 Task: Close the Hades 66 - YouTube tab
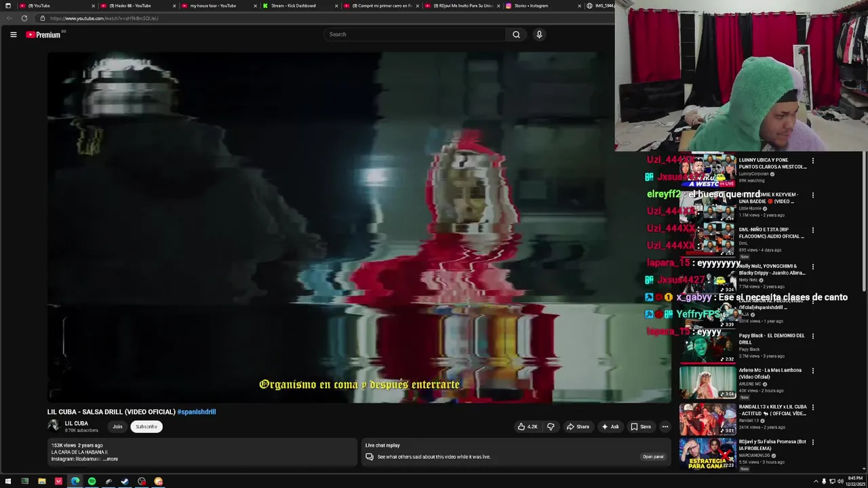click(x=174, y=5)
